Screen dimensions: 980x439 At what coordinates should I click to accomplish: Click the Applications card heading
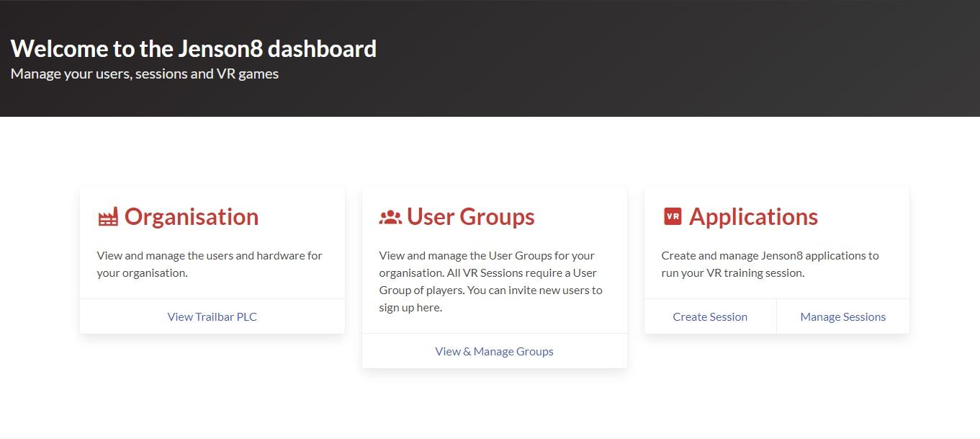coord(753,217)
